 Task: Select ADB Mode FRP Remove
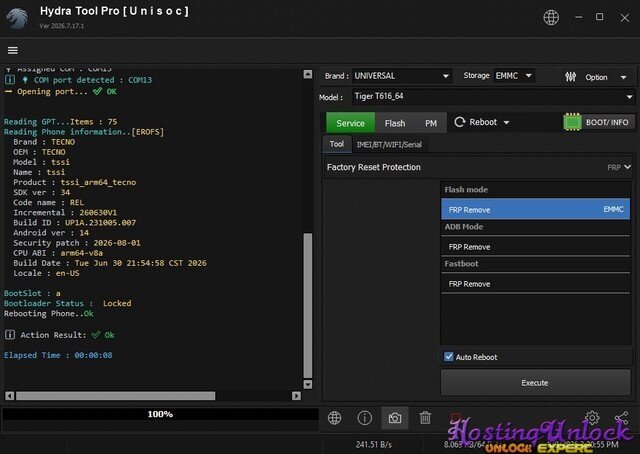pos(535,247)
